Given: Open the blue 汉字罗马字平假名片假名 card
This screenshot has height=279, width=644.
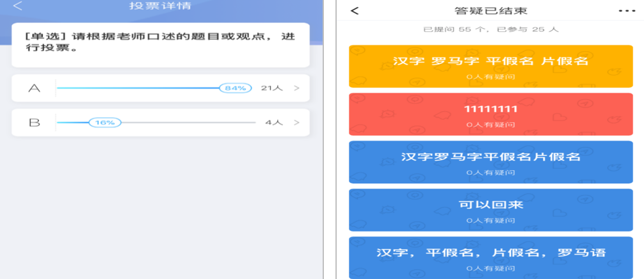Looking at the screenshot, I should coord(491,162).
